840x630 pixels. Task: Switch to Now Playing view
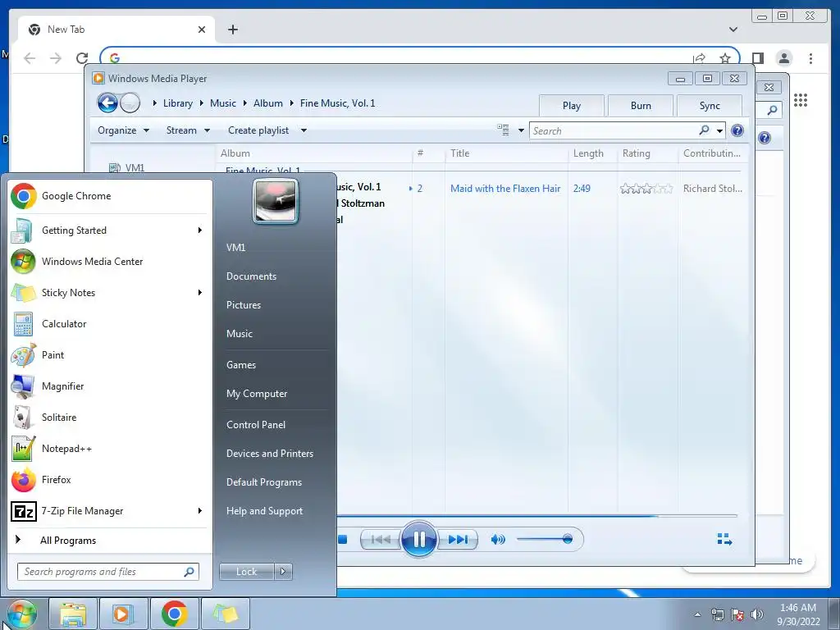coord(724,540)
